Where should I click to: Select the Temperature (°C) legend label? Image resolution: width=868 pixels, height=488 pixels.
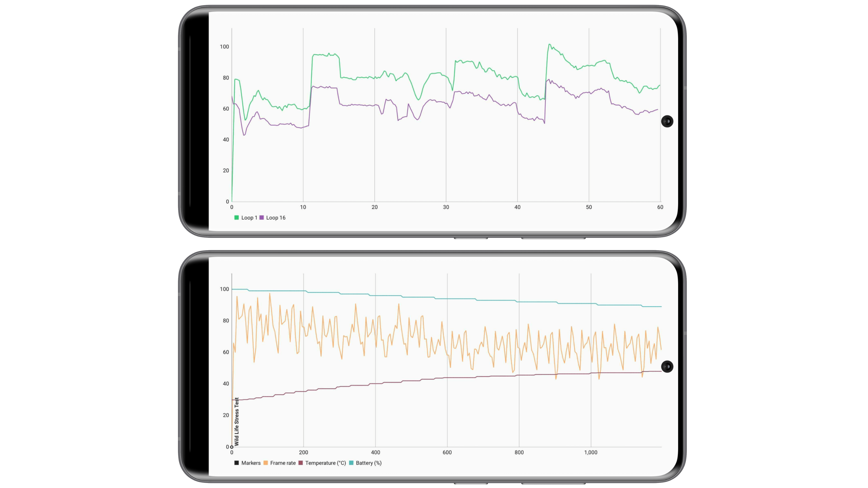[325, 463]
